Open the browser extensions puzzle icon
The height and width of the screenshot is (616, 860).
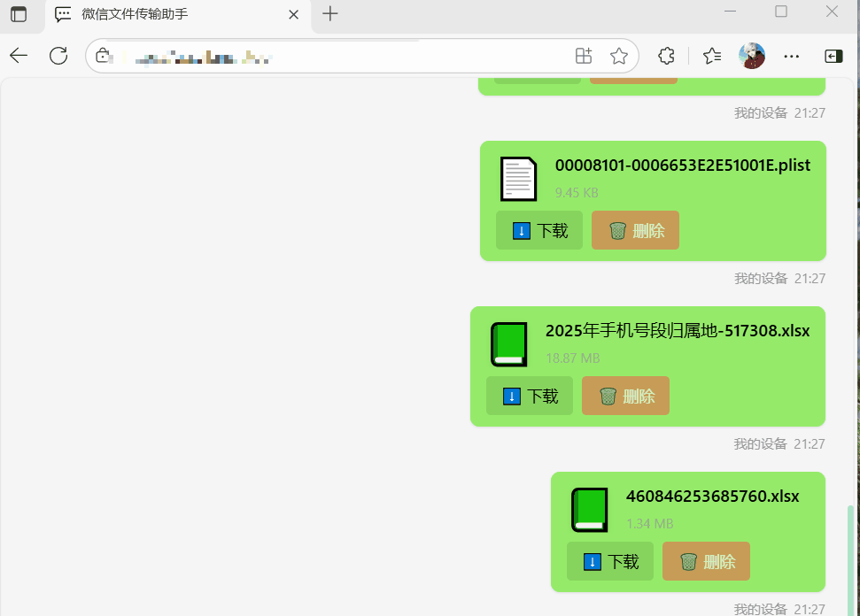[667, 56]
